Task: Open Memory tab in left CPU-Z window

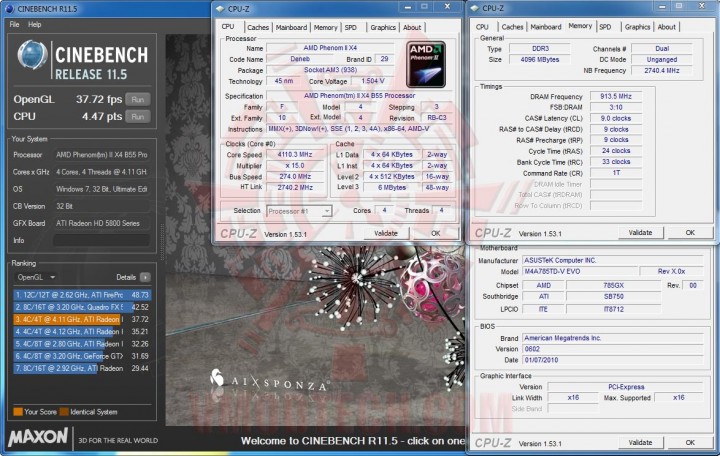Action: tap(326, 27)
